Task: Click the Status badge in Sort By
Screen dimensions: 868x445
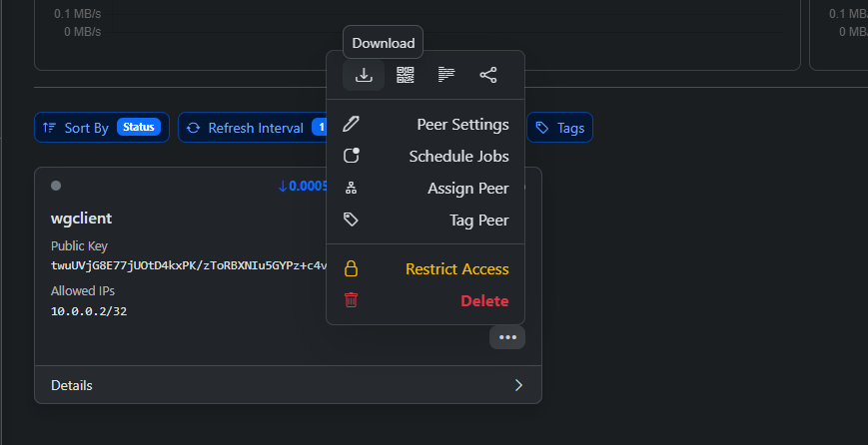Action: [x=139, y=127]
